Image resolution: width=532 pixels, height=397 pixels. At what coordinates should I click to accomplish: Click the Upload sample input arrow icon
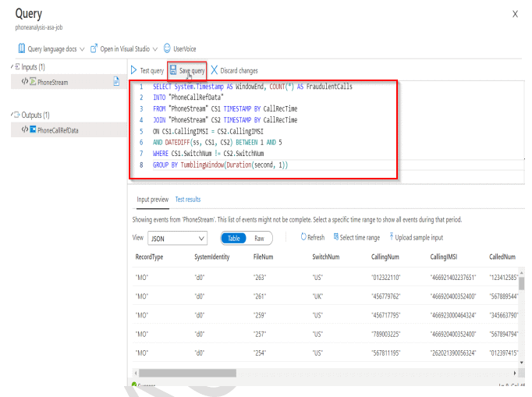391,236
